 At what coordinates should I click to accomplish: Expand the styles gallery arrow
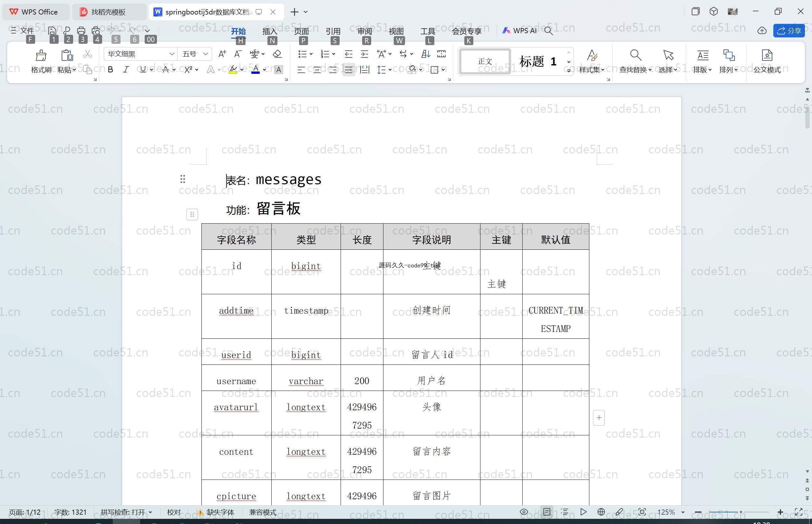click(x=569, y=71)
